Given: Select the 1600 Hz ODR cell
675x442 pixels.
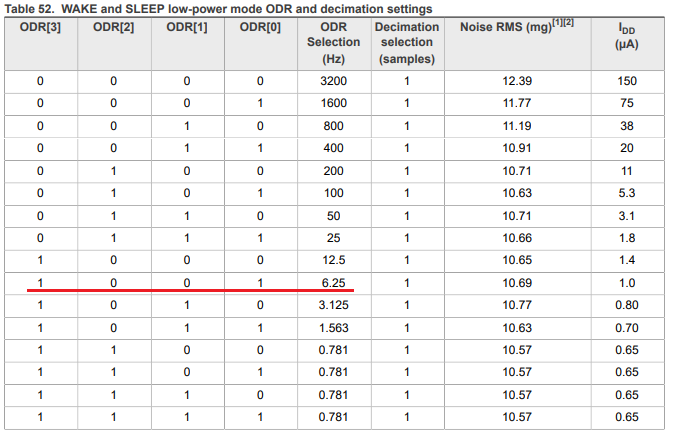Looking at the screenshot, I should tap(333, 104).
